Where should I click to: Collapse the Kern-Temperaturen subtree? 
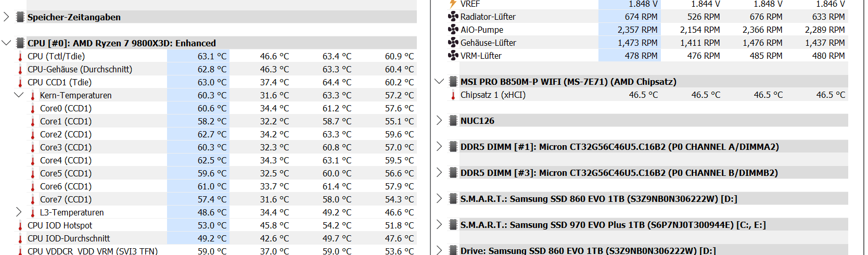click(x=19, y=95)
